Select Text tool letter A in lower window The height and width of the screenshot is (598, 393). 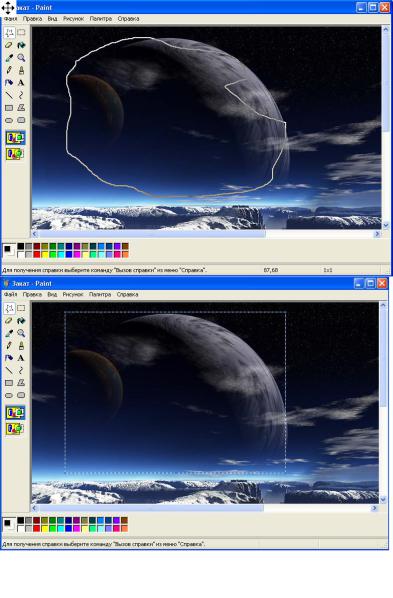[21, 358]
